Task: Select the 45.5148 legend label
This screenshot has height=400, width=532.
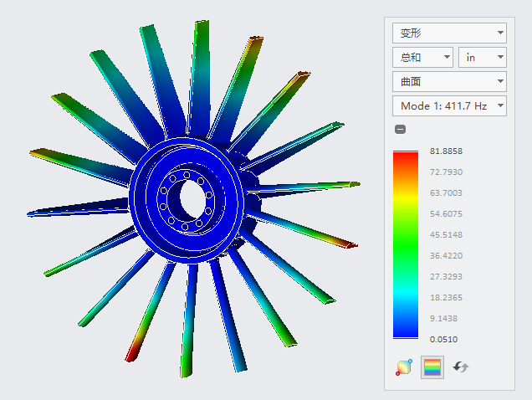Action: coord(446,234)
